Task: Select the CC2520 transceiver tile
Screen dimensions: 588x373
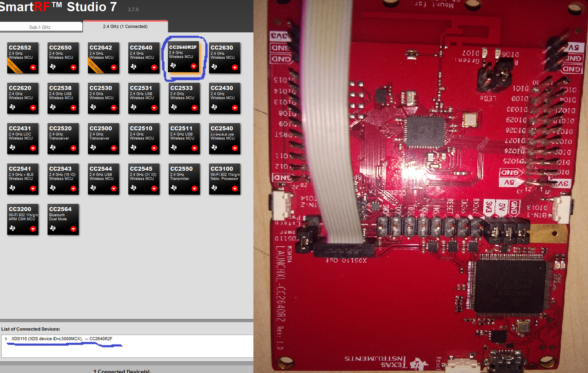Action: [63, 139]
